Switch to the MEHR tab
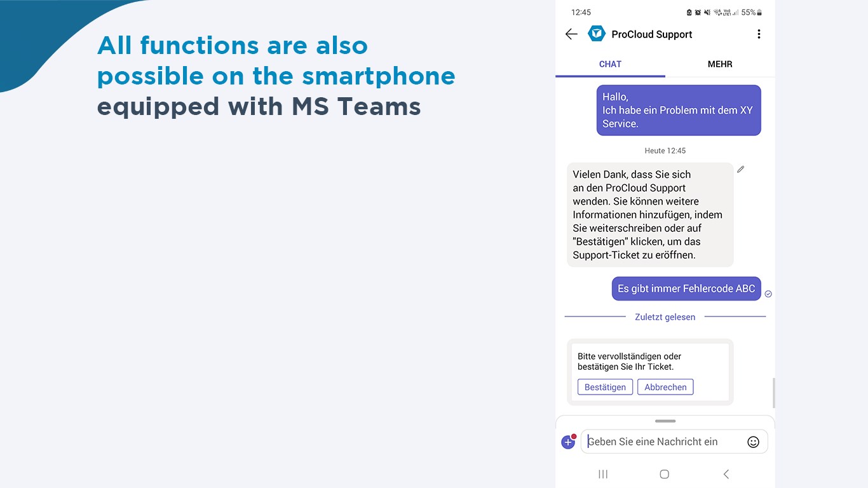This screenshot has width=868, height=488. pyautogui.click(x=720, y=64)
